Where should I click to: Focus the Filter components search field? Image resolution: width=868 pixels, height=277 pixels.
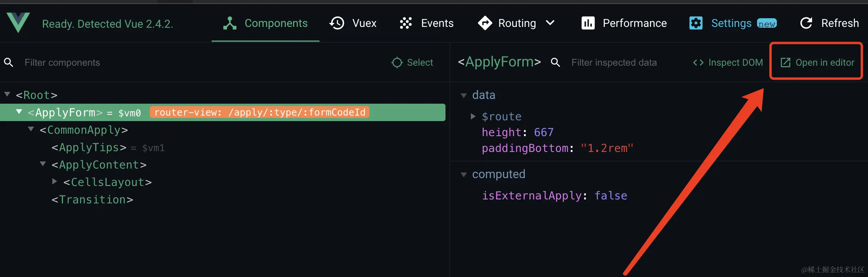click(x=159, y=63)
